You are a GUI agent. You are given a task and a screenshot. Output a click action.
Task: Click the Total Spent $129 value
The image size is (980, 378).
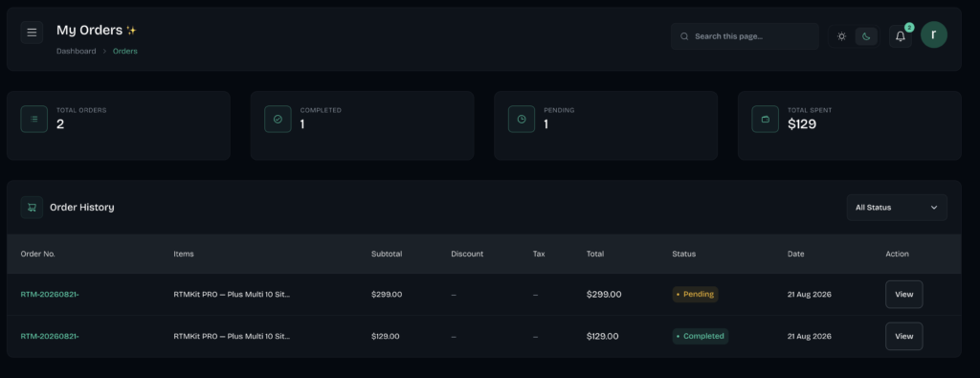point(802,124)
